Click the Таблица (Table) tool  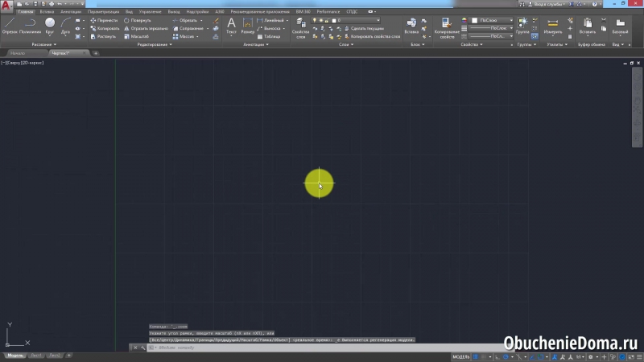(269, 36)
